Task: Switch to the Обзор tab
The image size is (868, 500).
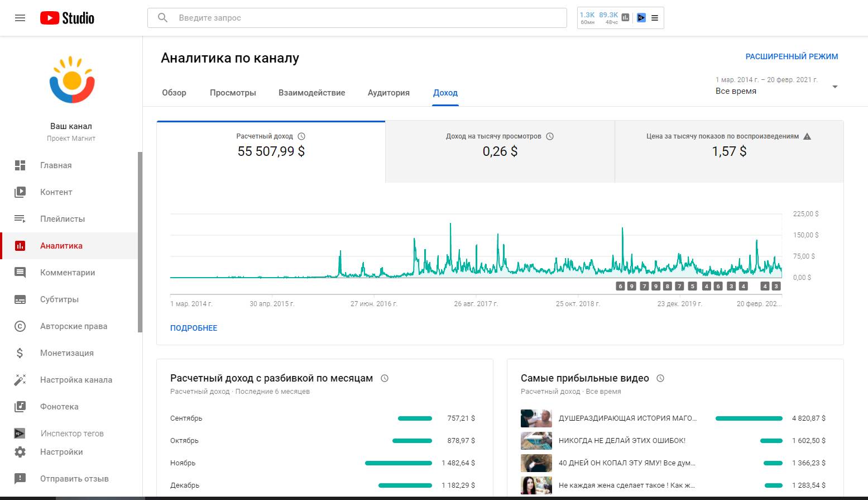Action: coord(174,93)
